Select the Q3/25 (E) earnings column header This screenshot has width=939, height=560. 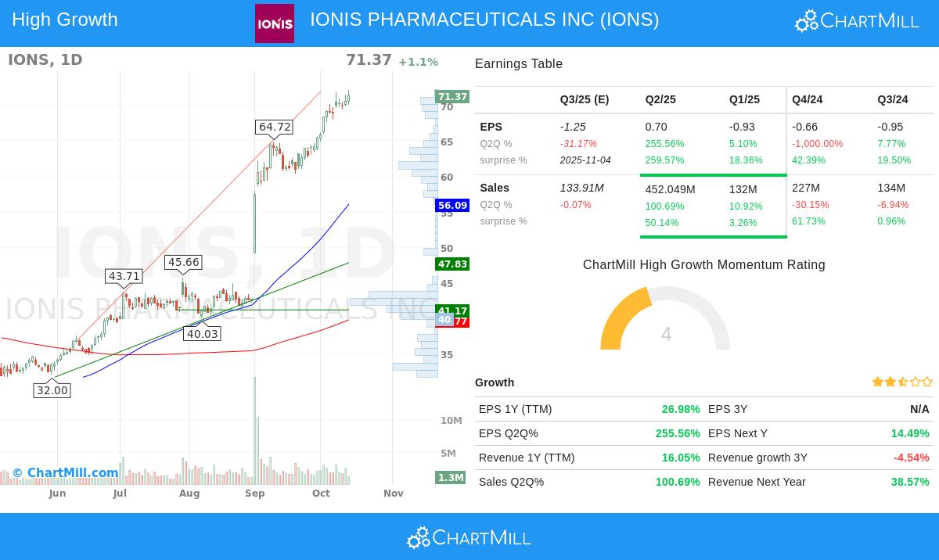[585, 99]
